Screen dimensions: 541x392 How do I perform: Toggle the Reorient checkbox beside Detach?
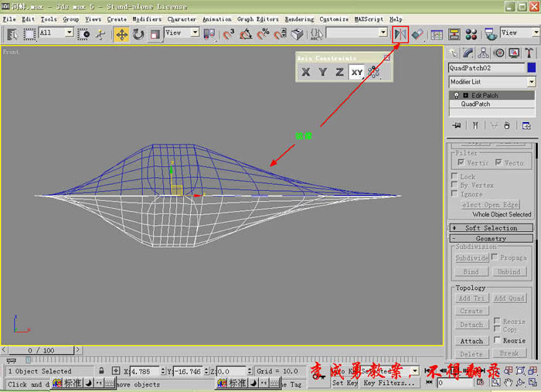pos(497,321)
